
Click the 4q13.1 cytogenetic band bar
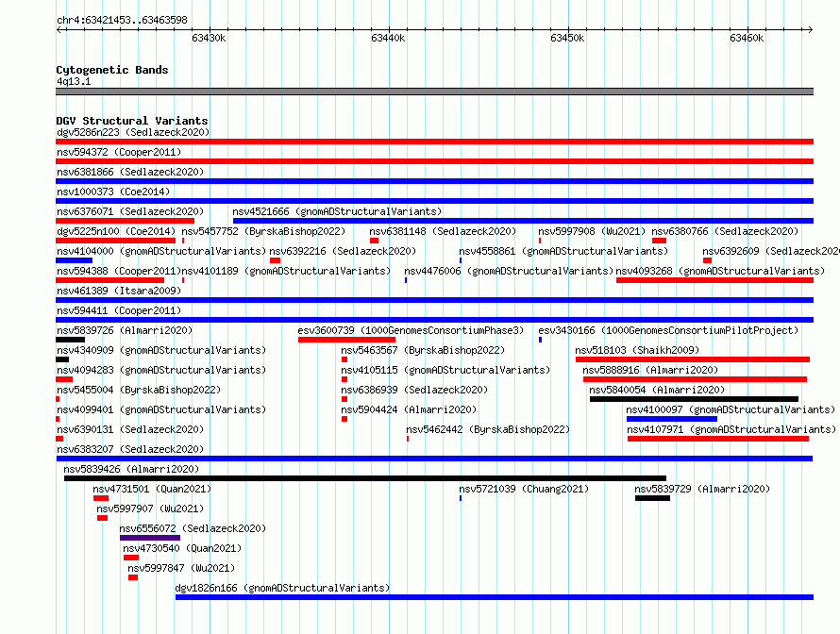[x=434, y=92]
